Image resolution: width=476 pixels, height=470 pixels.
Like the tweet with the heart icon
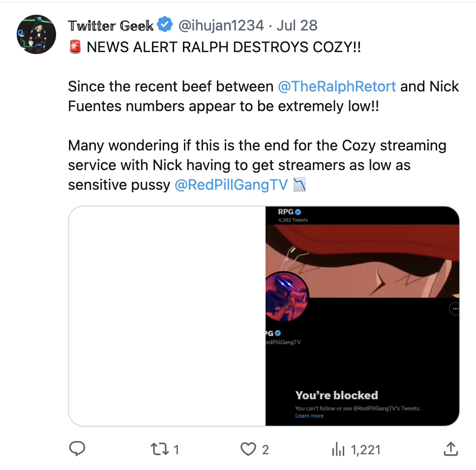pyautogui.click(x=248, y=448)
